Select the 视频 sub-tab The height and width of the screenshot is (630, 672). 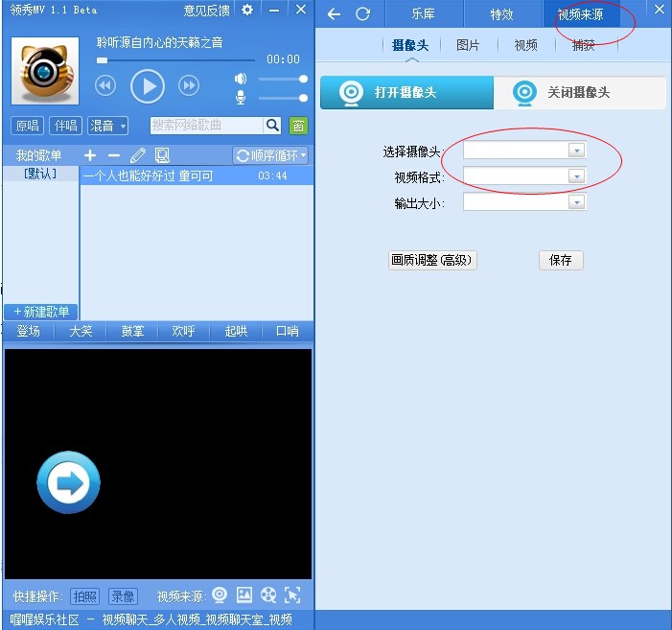click(526, 45)
